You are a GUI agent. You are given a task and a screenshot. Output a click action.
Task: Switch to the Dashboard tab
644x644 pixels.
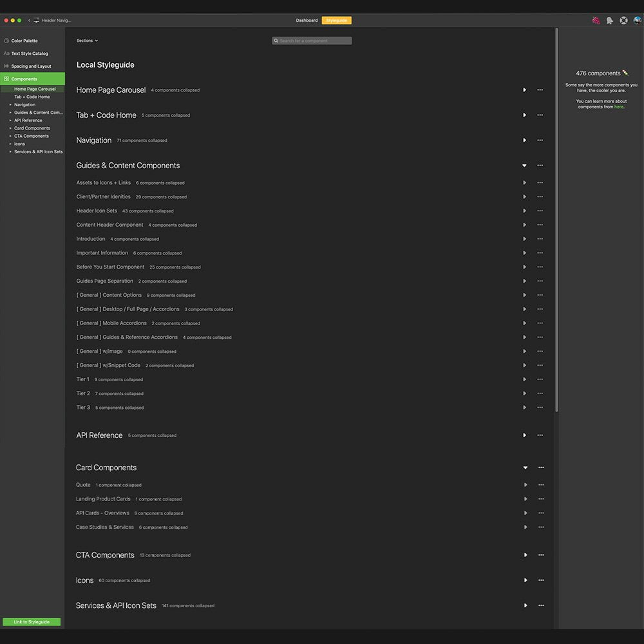[x=307, y=21]
